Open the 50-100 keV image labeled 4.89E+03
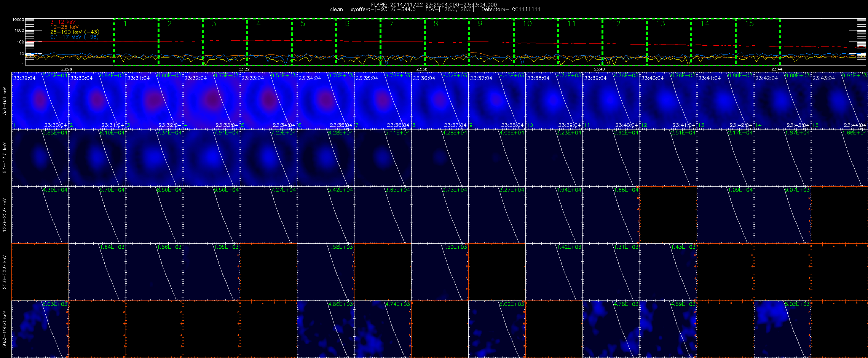Viewport: 868px width, 358px height. tap(668, 329)
